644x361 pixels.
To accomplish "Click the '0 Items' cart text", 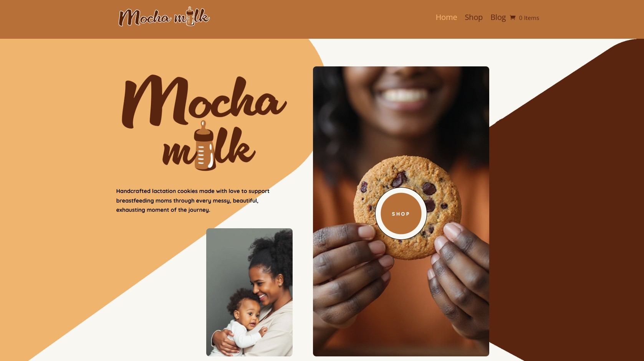I will [529, 18].
